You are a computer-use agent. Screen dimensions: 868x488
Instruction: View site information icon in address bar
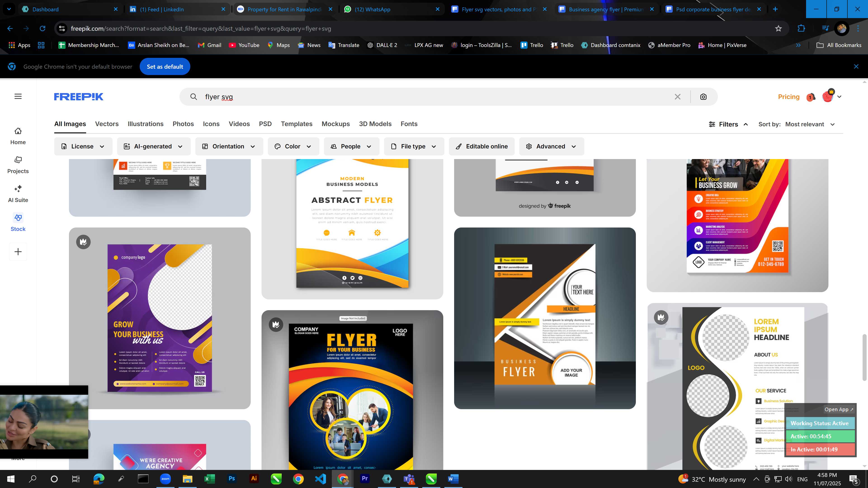[x=62, y=29]
